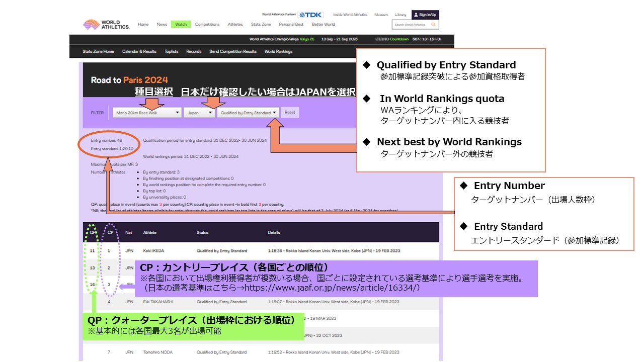Select the World Rankings tab
This screenshot has height=362, width=644.
(278, 51)
